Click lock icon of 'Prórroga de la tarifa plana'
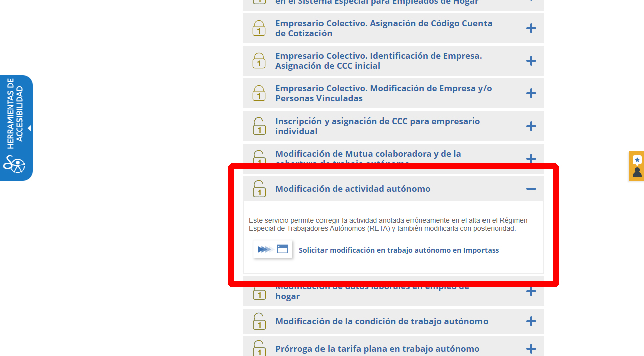 pyautogui.click(x=259, y=348)
